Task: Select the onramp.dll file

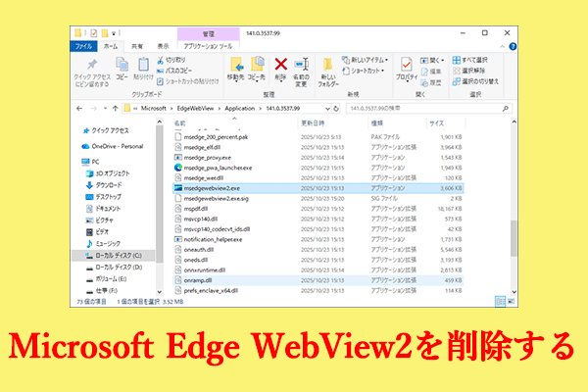Action: pos(318,280)
